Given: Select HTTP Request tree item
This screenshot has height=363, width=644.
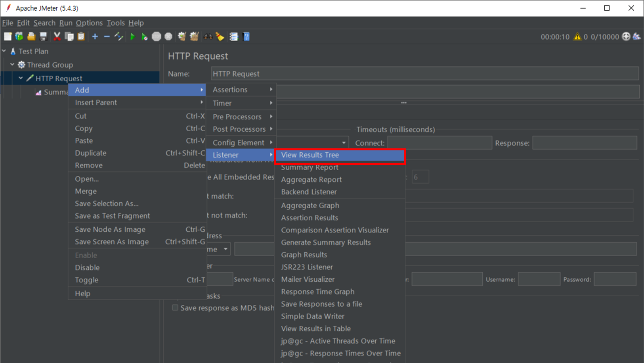Looking at the screenshot, I should 59,79.
